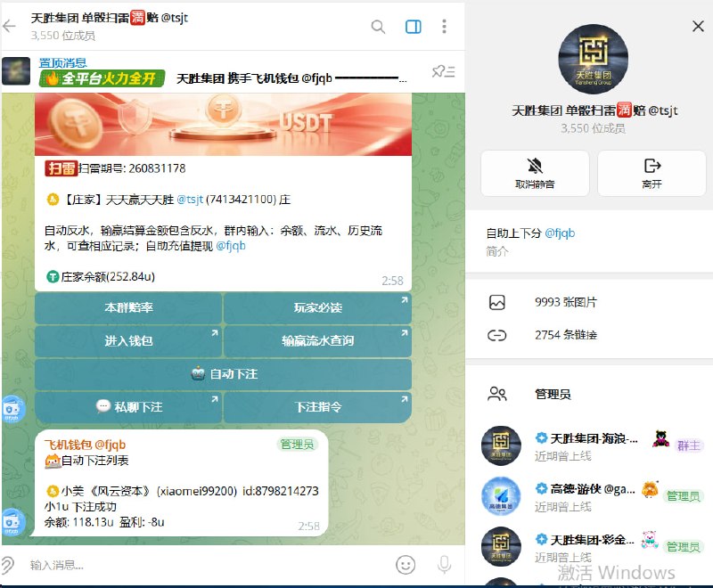Click the 天胜集团 group avatar image
713x588 pixels.
(x=593, y=60)
